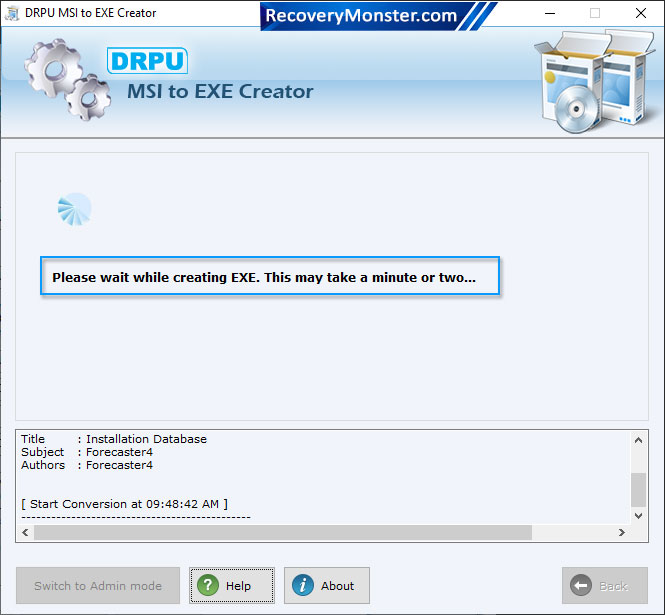Click the blue info About icon
Viewport: 665px width, 615px height.
[x=303, y=585]
